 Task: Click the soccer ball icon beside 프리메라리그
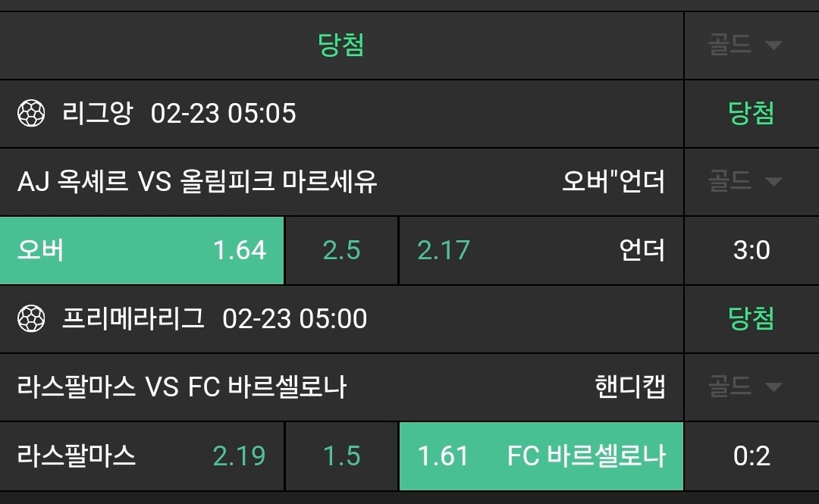(32, 318)
